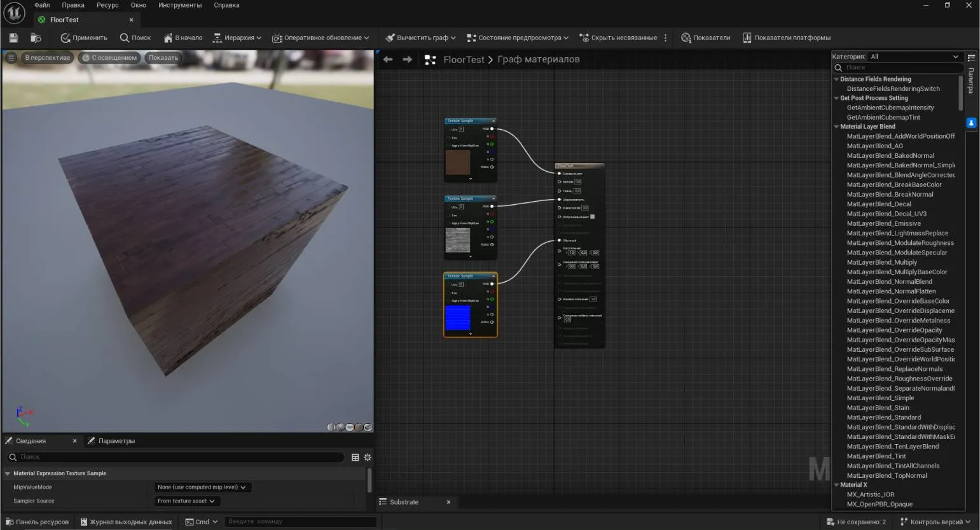The width and height of the screenshot is (980, 530).
Task: Open the Инструменты menu
Action: click(x=180, y=5)
